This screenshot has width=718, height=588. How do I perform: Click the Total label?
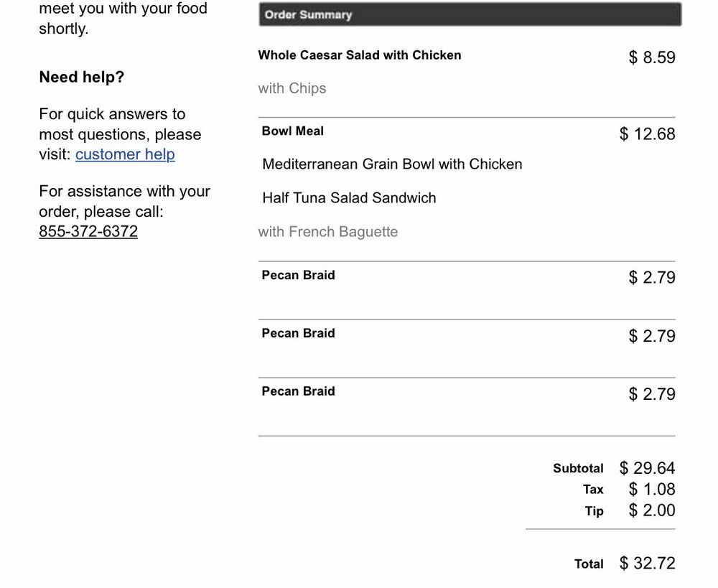coord(589,564)
